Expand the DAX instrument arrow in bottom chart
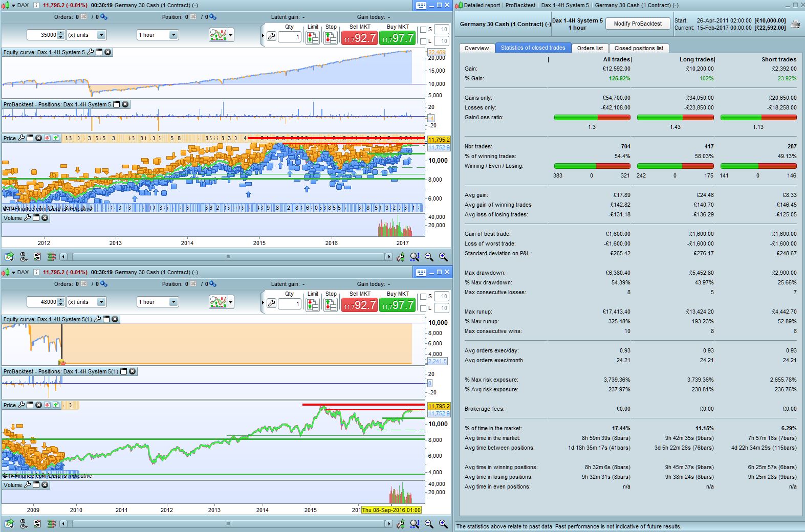Viewport: 805px width, 532px height. (x=13, y=272)
